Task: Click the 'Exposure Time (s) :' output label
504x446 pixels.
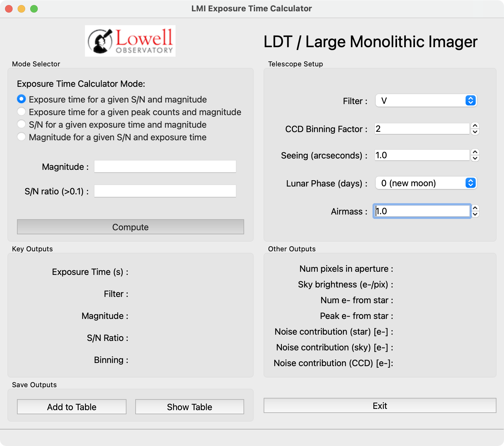Action: (x=90, y=272)
